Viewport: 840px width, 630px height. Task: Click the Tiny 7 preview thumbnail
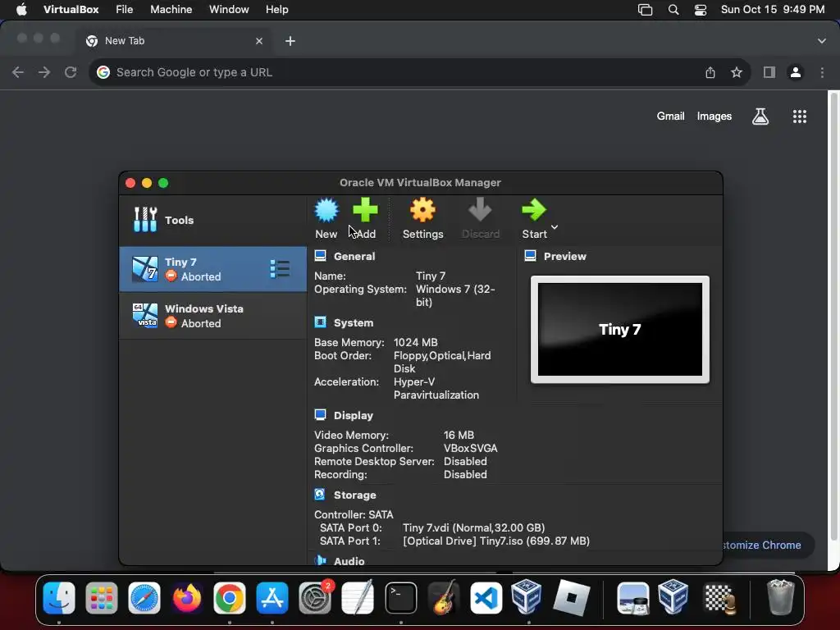tap(620, 330)
